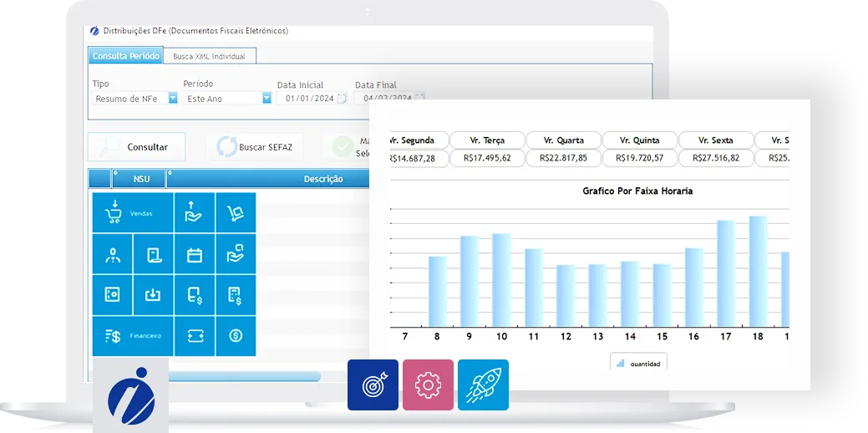Click the Data Final date field

pyautogui.click(x=388, y=98)
